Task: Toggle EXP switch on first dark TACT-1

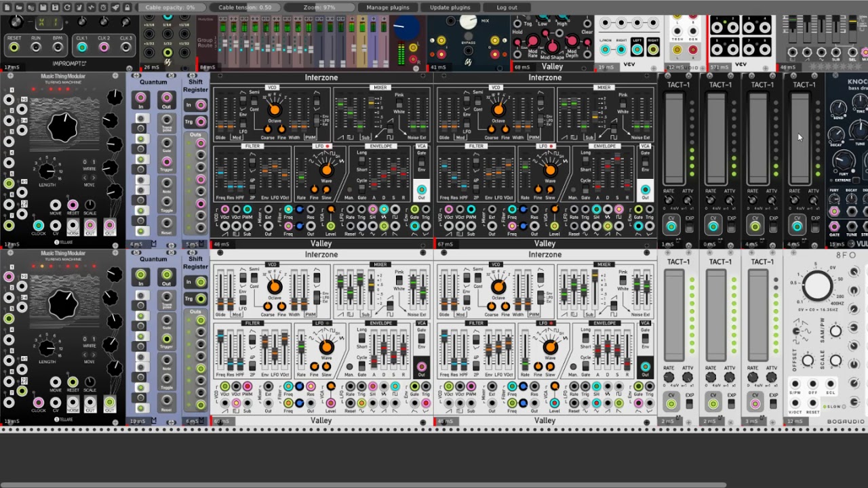Action: [x=690, y=228]
